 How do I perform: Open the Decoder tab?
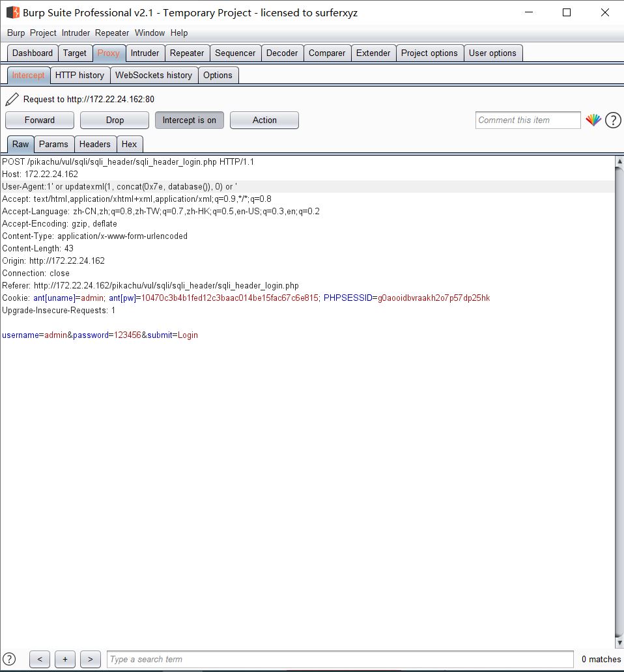pyautogui.click(x=282, y=53)
